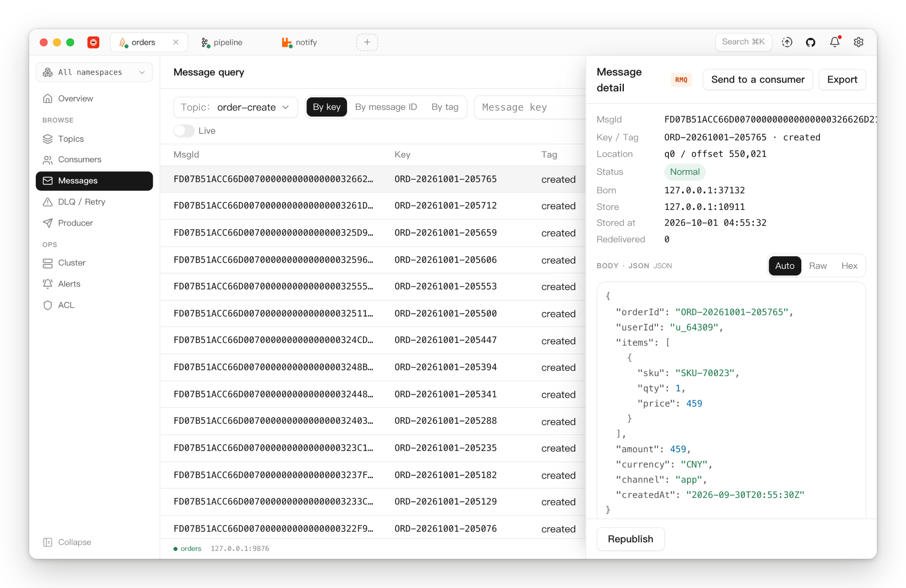The width and height of the screenshot is (906, 588).
Task: Click the Collapse sidebar icon
Action: tap(48, 543)
